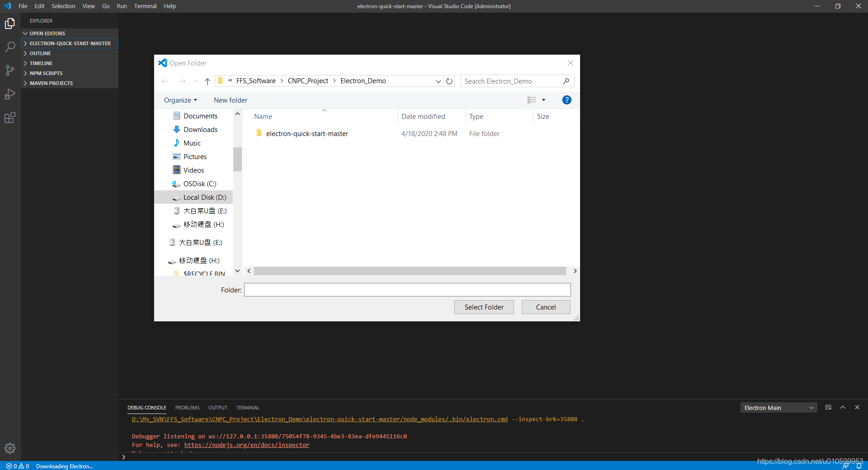Open the Manage gear icon in VS Code
Viewport: 868px width, 470px height.
pos(10,448)
